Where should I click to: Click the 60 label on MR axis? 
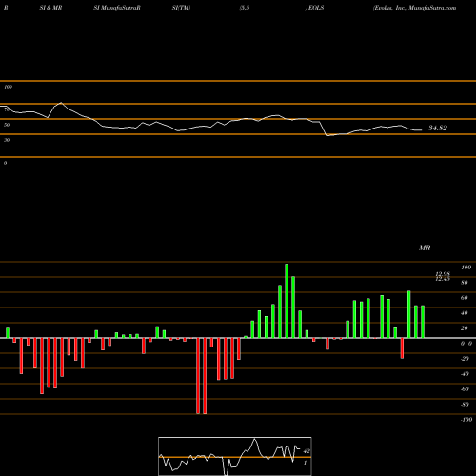click(465, 298)
